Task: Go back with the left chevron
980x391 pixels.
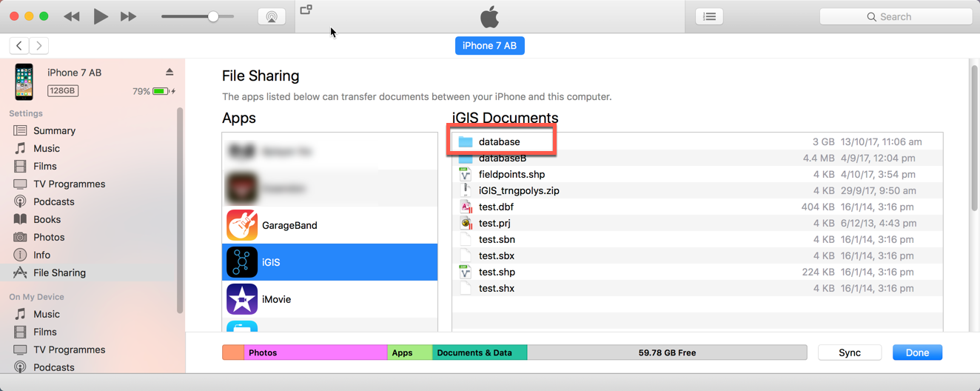Action: click(x=19, y=46)
